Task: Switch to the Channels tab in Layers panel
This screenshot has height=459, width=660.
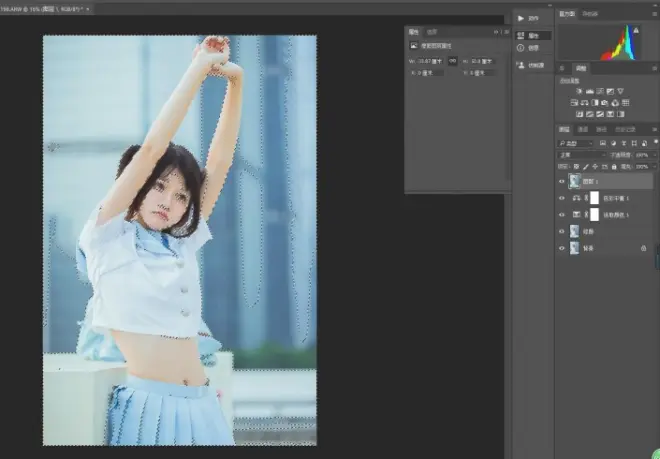Action: pyautogui.click(x=583, y=129)
